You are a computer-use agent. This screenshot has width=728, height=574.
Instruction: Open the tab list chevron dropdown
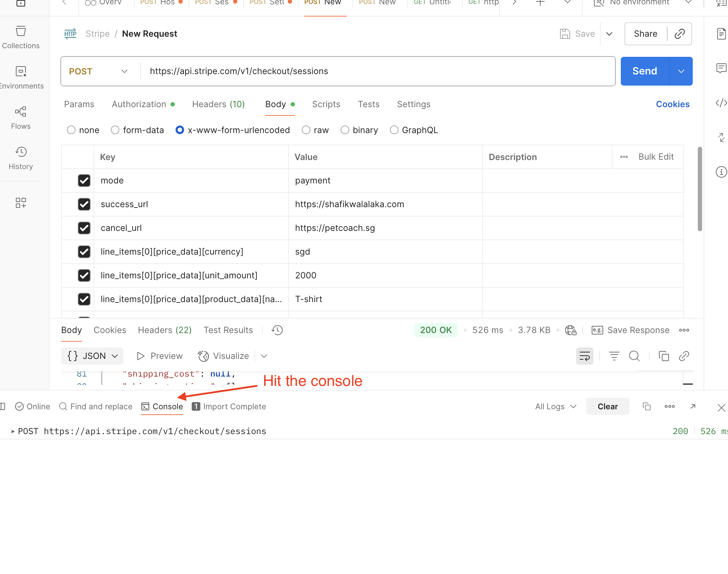tap(568, 3)
